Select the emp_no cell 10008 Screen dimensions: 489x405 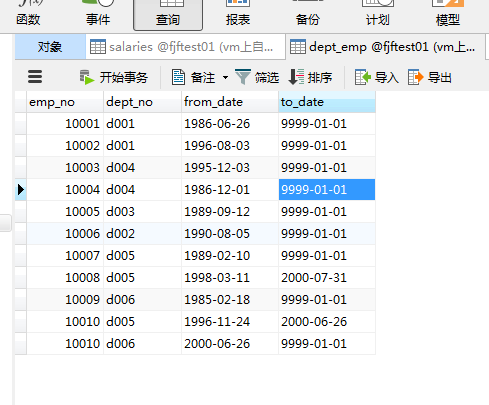point(65,278)
